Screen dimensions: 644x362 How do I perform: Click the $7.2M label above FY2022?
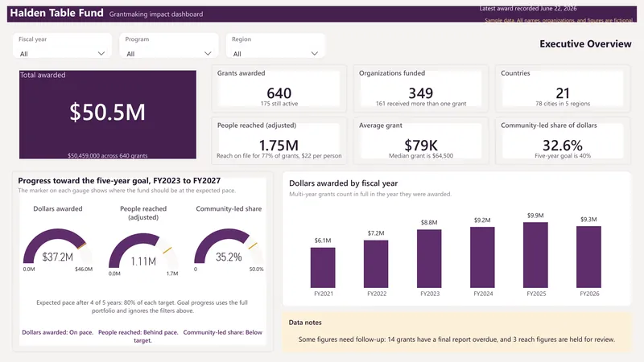click(376, 233)
